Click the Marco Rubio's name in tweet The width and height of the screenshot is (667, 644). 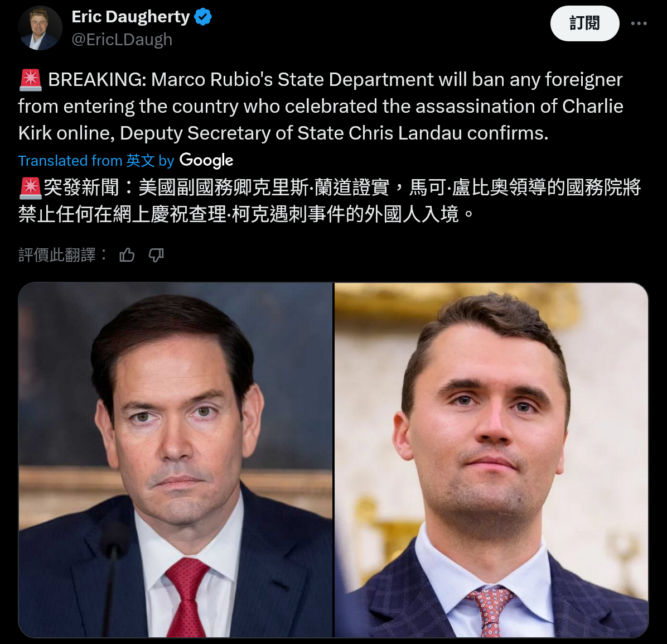point(212,80)
